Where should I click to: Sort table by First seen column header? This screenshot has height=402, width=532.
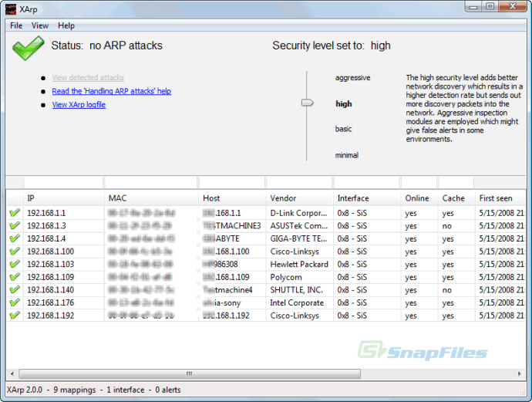[x=500, y=198]
